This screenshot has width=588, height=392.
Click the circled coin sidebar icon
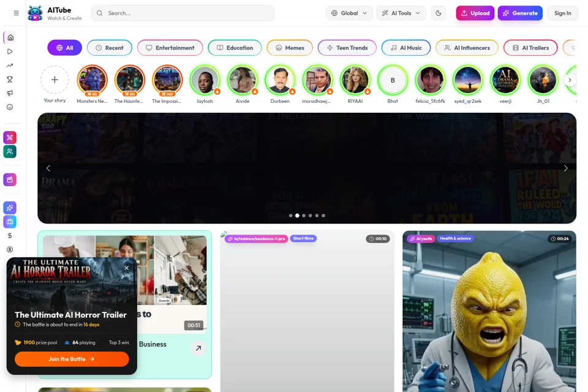pos(10,249)
